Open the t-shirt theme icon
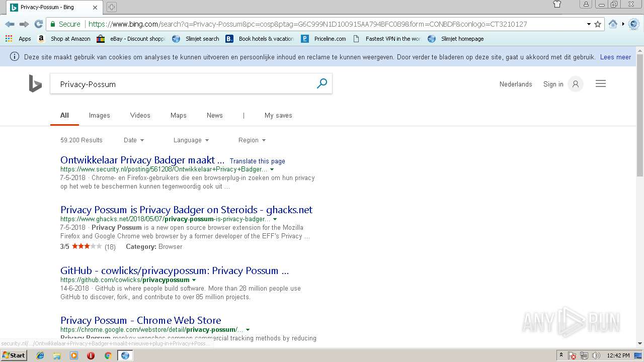This screenshot has width=644, height=362. click(557, 5)
